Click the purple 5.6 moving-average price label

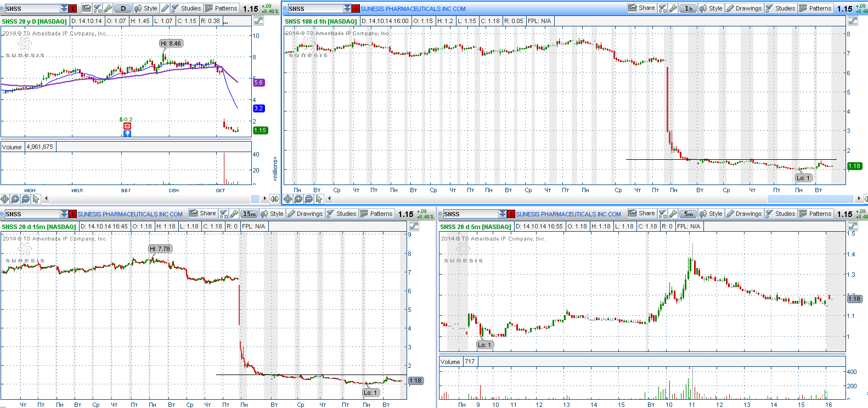click(259, 82)
